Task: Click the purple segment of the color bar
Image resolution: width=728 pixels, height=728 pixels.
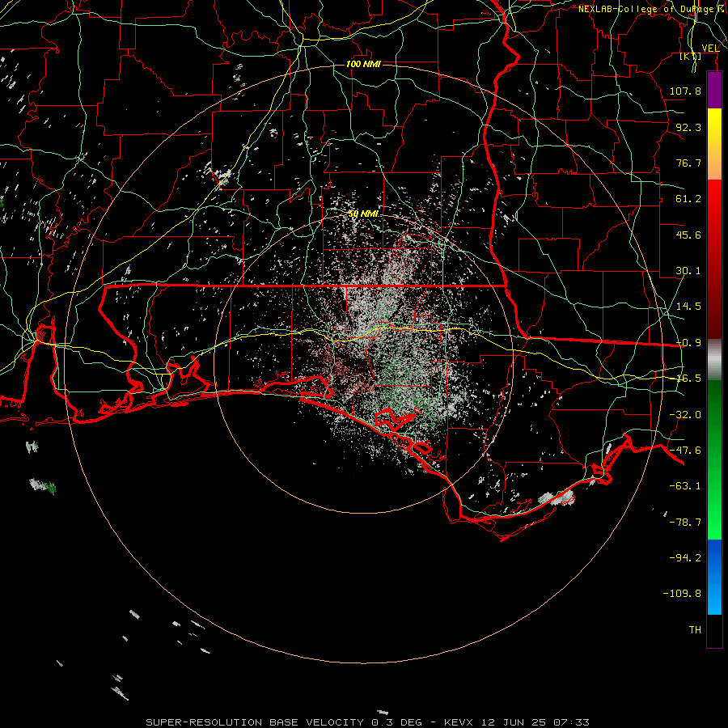Action: pyautogui.click(x=714, y=90)
